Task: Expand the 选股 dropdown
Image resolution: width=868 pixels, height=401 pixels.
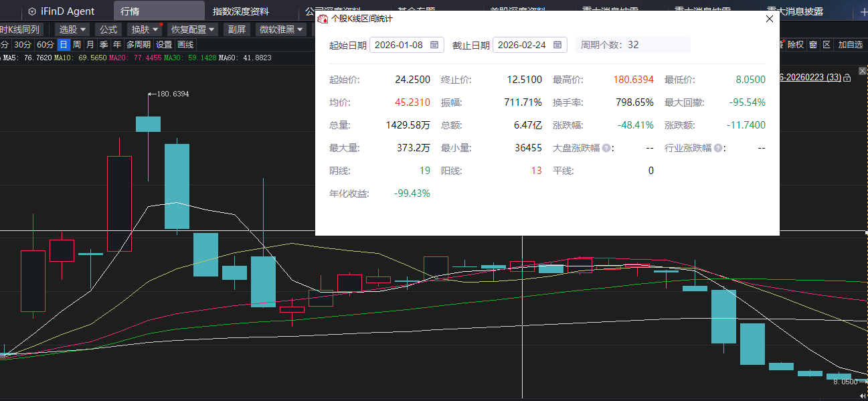Action: pyautogui.click(x=72, y=29)
